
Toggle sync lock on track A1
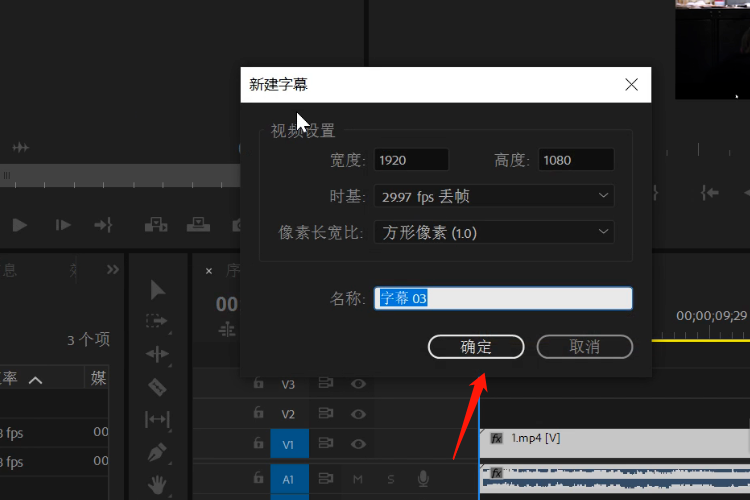[326, 478]
